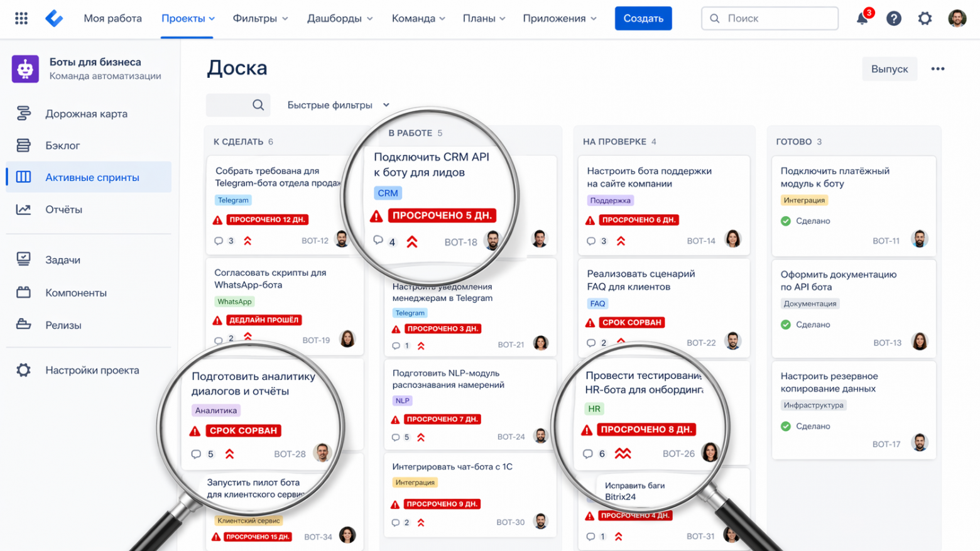The width and height of the screenshot is (980, 551).
Task: Open the board's three-dot more menu
Action: pos(937,69)
